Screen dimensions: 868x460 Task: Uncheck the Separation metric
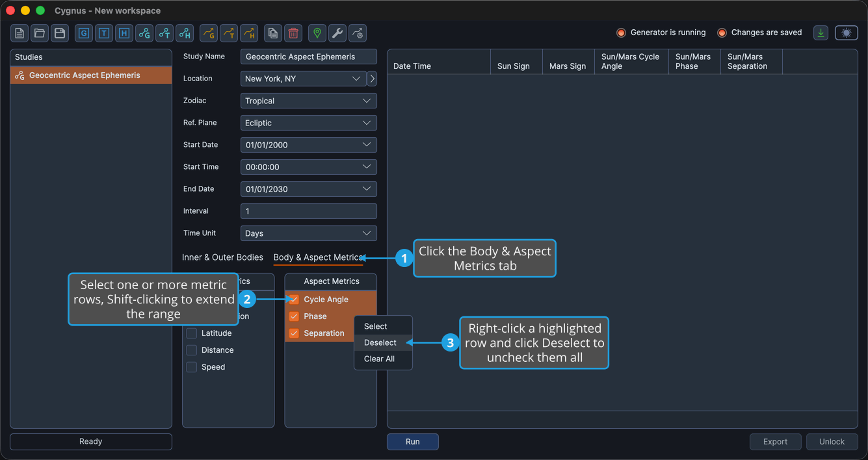click(x=294, y=333)
